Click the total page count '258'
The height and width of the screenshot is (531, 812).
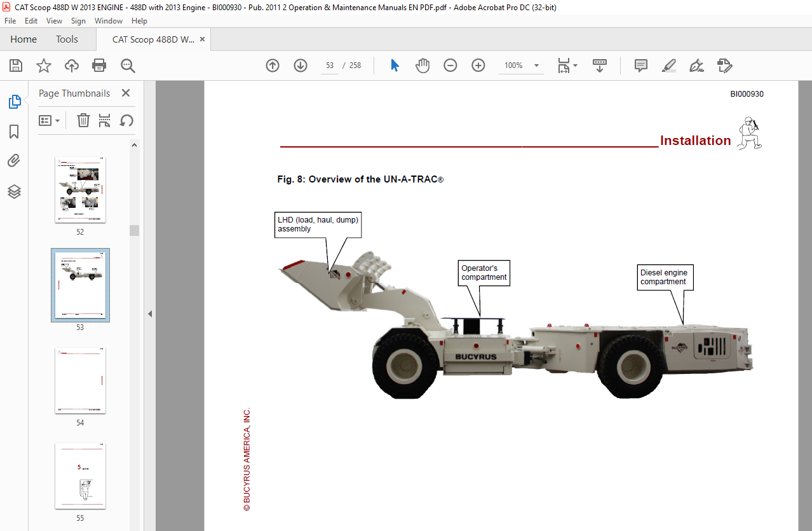[355, 66]
